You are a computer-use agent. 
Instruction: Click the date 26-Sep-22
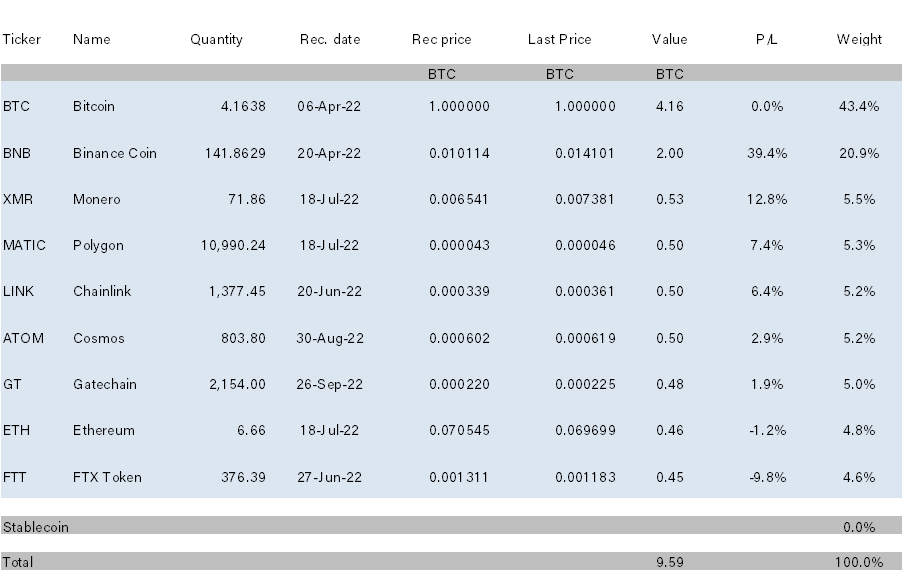pos(329,384)
